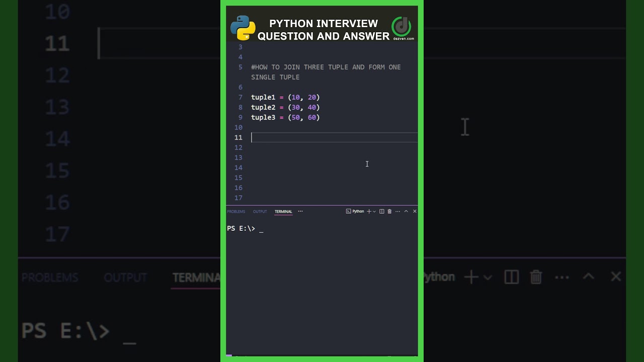Click line number 9 in the gutter
Image resolution: width=644 pixels, height=362 pixels.
coord(240,118)
